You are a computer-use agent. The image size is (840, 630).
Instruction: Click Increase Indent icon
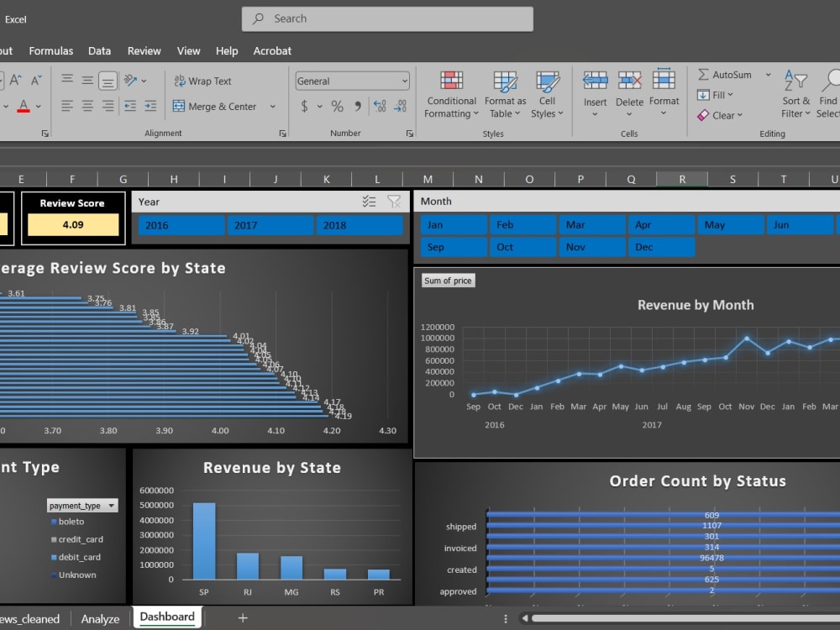(150, 106)
